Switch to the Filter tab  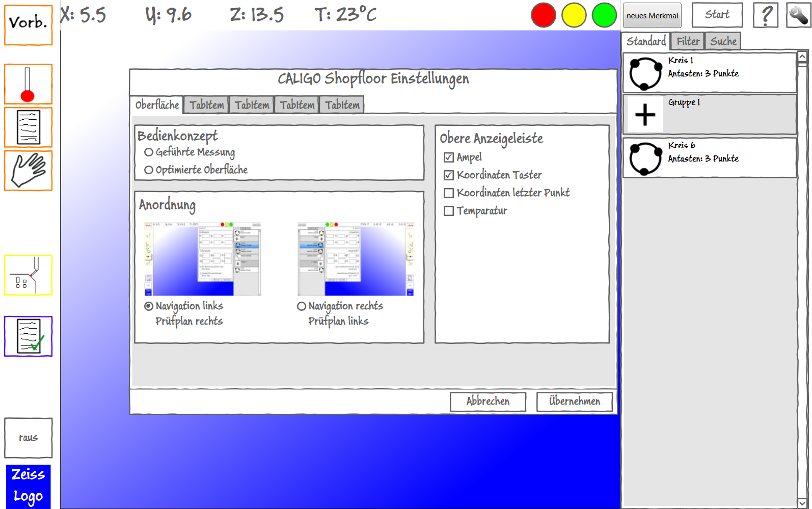pyautogui.click(x=688, y=41)
